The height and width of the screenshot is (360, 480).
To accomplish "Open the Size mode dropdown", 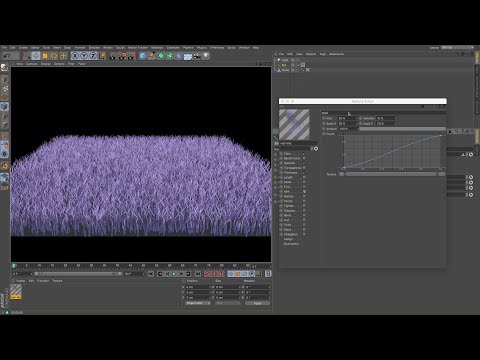I will point(228,303).
